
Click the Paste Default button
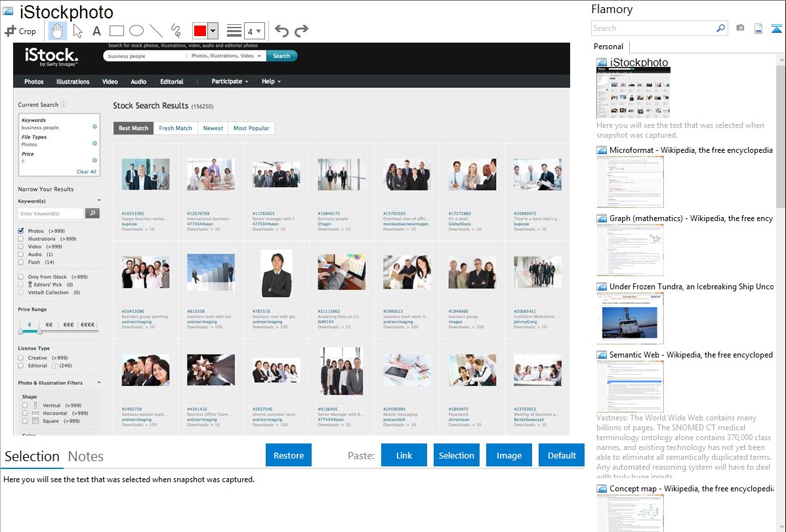(x=562, y=455)
